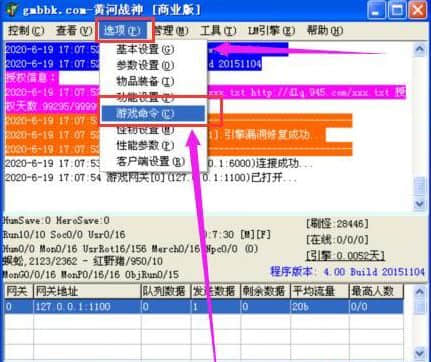The width and height of the screenshot is (431, 362).
Task: Click the underlined [引擎:0.0052天] text
Action: pyautogui.click(x=345, y=256)
